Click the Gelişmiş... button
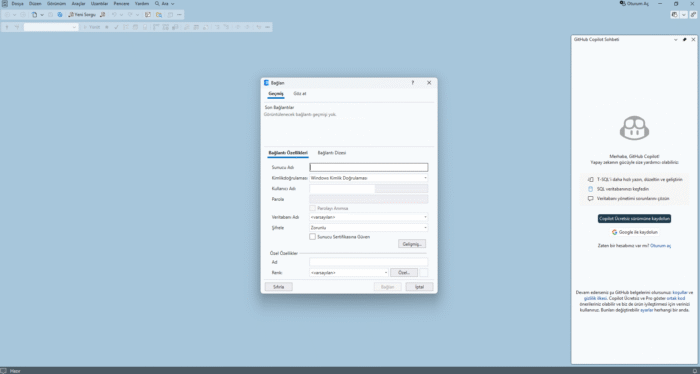 (412, 244)
